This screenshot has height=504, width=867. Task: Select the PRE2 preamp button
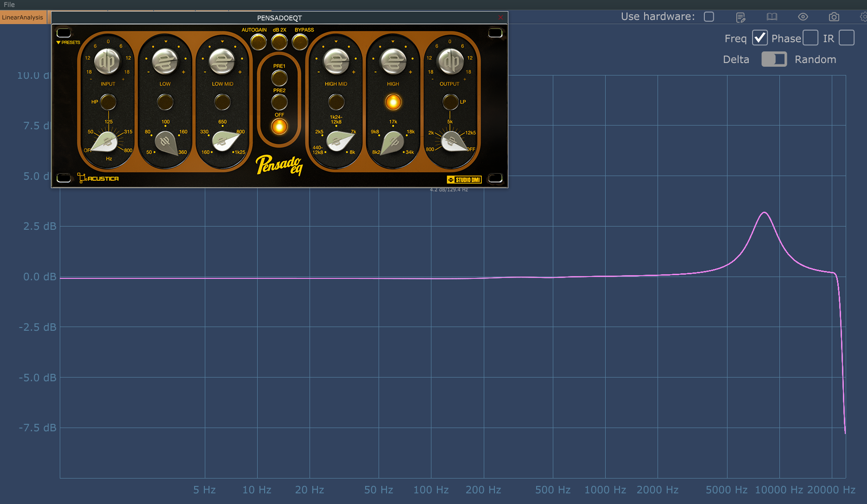point(279,102)
